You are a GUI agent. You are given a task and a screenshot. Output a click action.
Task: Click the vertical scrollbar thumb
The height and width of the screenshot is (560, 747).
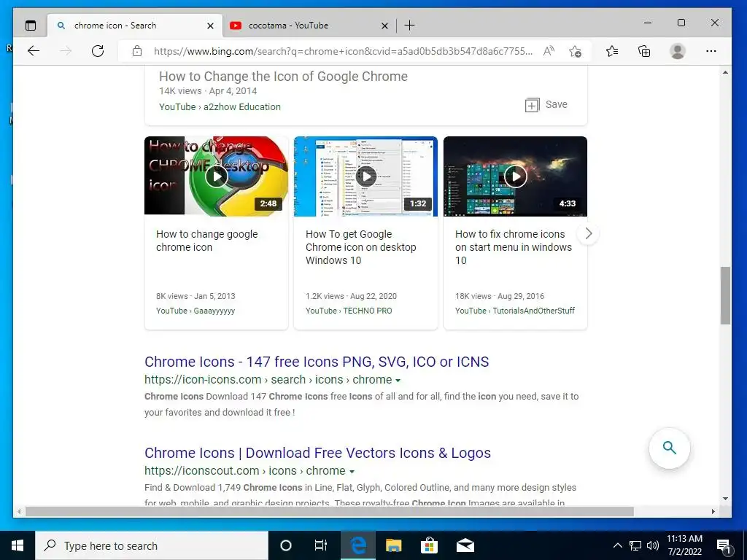click(725, 295)
